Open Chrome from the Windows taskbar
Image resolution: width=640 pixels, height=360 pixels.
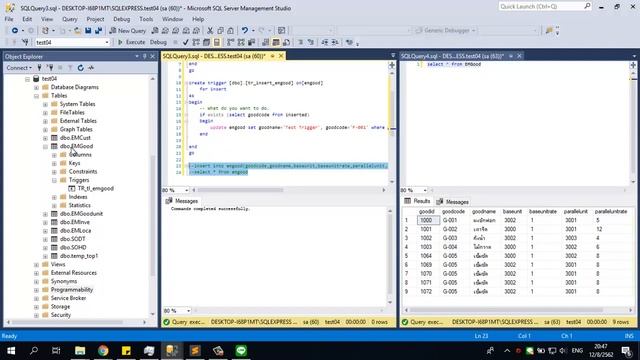pos(103,351)
